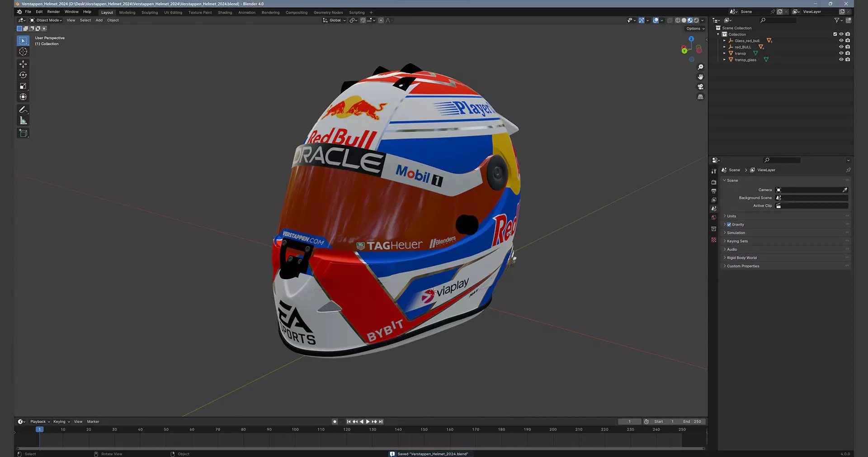The height and width of the screenshot is (457, 868).
Task: Toggle viewport overlays button
Action: coord(656,20)
